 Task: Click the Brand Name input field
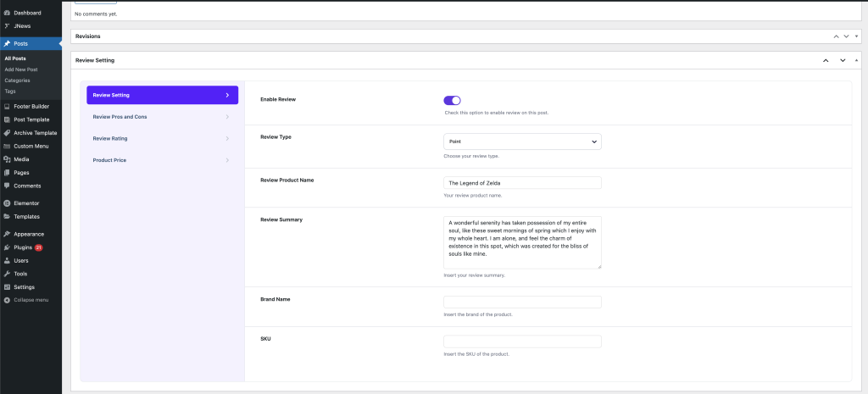pos(522,302)
